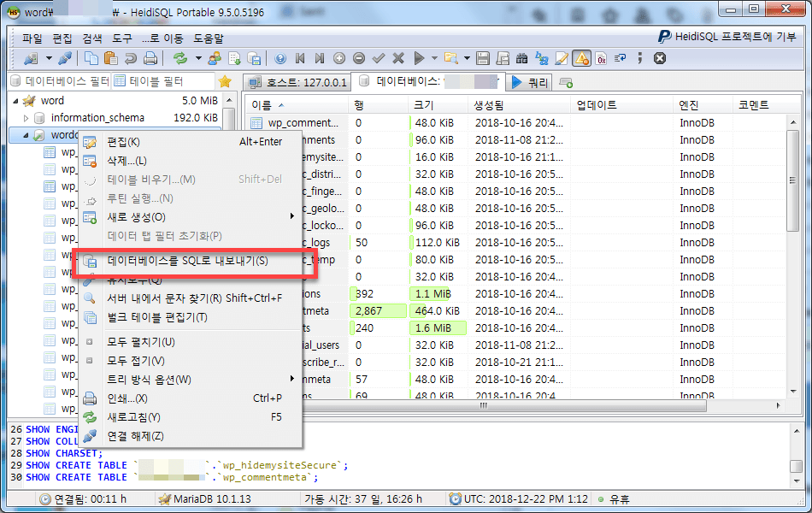
Task: Click the black circle X toolbar icon
Action: [x=659, y=58]
